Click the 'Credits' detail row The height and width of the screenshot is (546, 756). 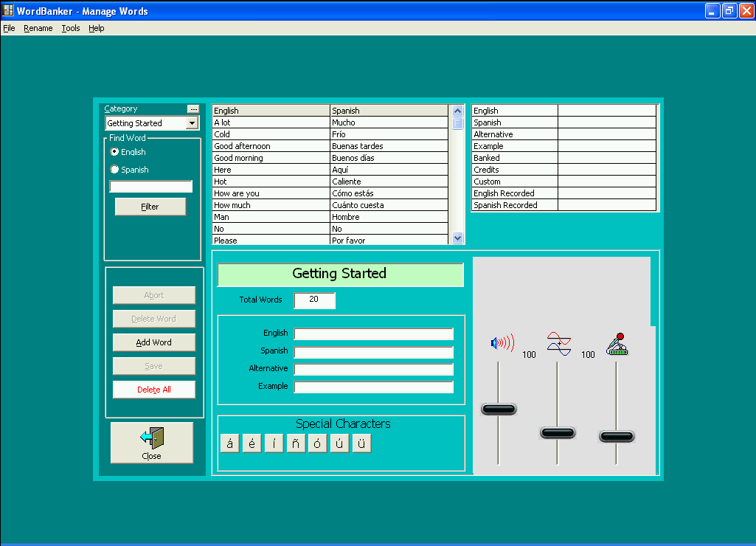[x=563, y=170]
